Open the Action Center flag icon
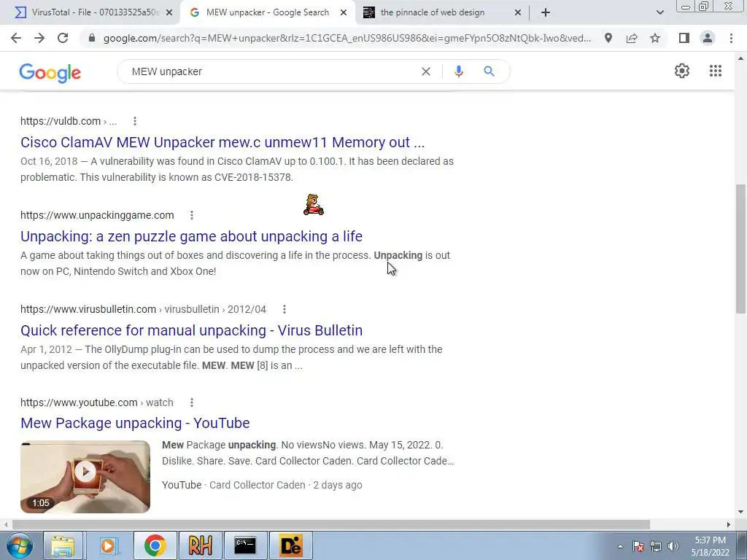 [x=638, y=546]
